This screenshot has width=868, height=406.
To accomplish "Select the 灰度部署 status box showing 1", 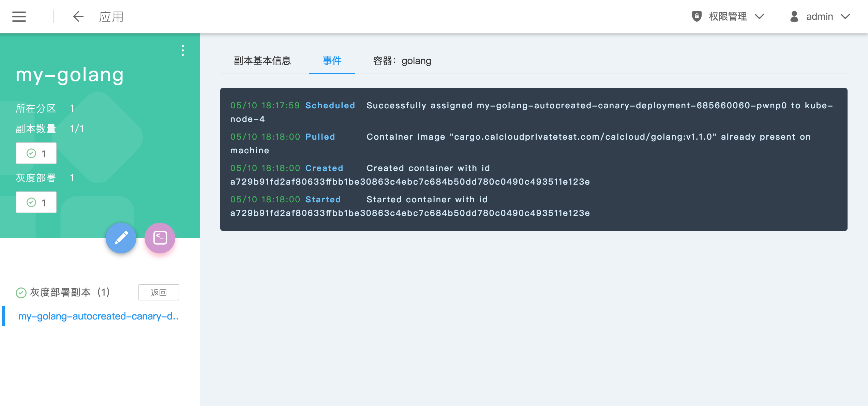I will [x=36, y=203].
